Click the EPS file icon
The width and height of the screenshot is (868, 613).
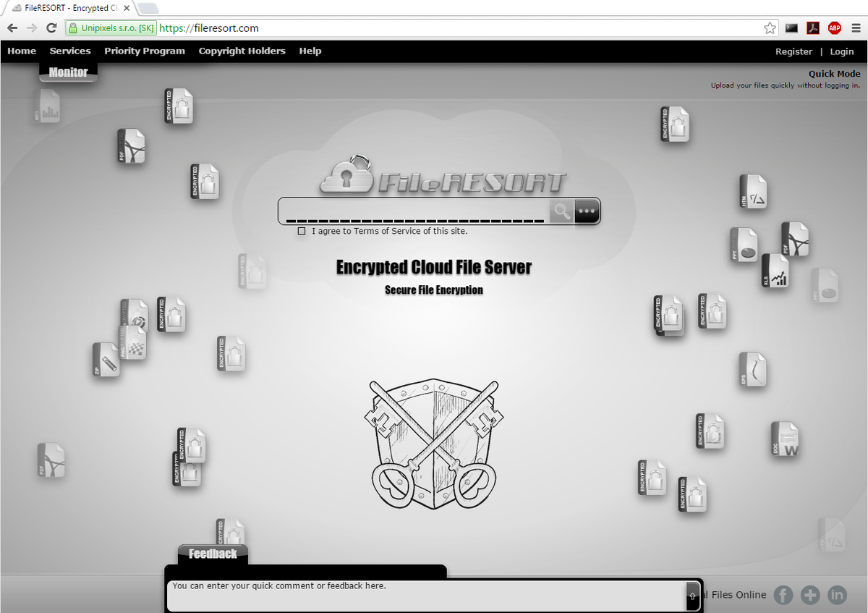(x=752, y=369)
